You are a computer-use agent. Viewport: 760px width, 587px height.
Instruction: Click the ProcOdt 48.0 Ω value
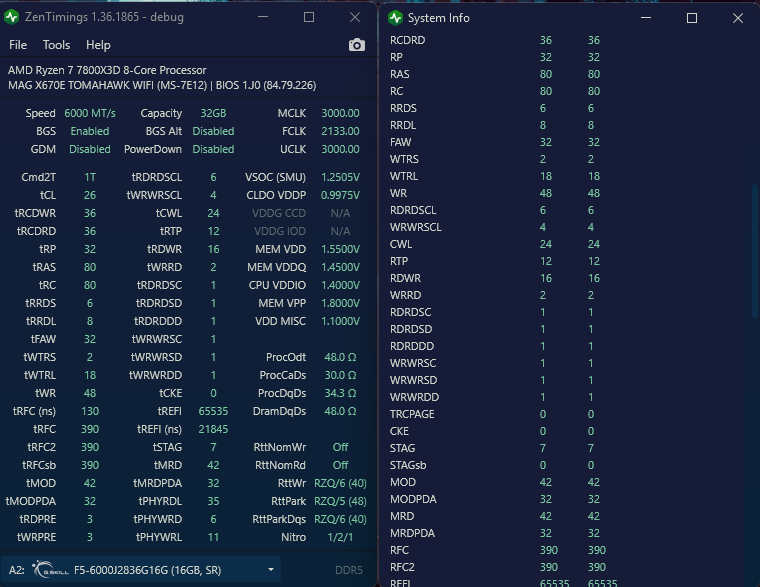coord(340,357)
